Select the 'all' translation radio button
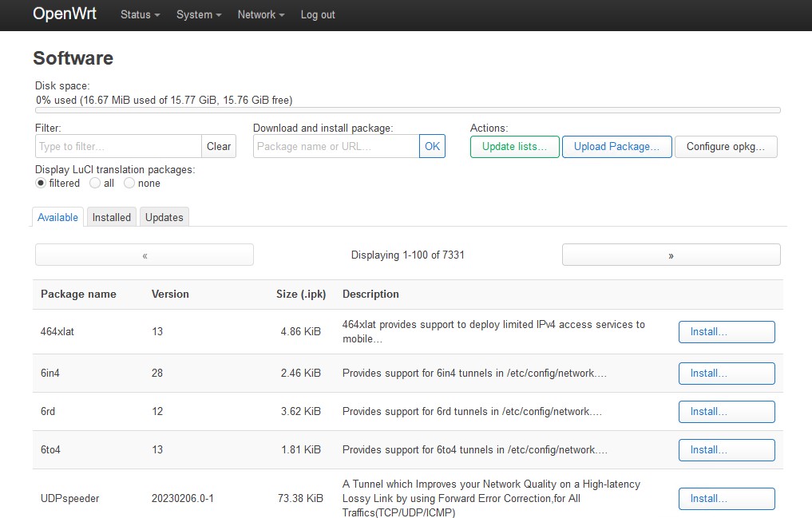Image resolution: width=812 pixels, height=518 pixels. [95, 183]
